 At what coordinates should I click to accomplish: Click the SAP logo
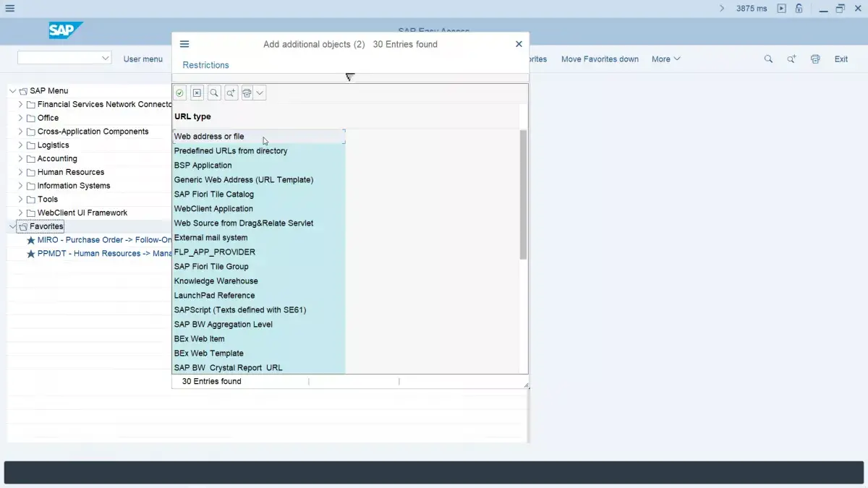(66, 30)
